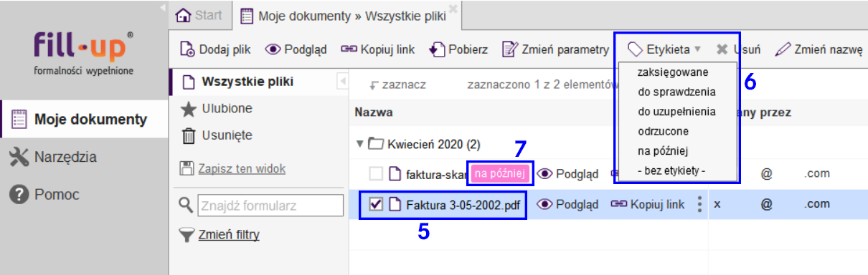Open the three-dot menu of Faktura 3-05-2002.pdf
This screenshot has height=275, width=868.
tap(699, 205)
